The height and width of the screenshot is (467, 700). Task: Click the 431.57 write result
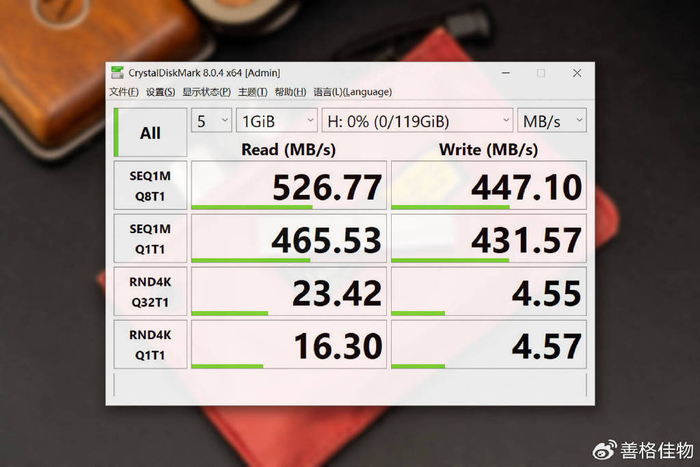pyautogui.click(x=489, y=238)
